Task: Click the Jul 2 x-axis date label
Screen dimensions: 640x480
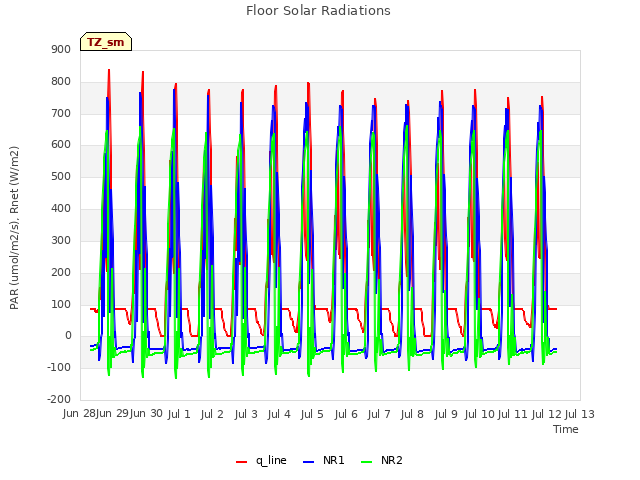Action: coord(212,414)
